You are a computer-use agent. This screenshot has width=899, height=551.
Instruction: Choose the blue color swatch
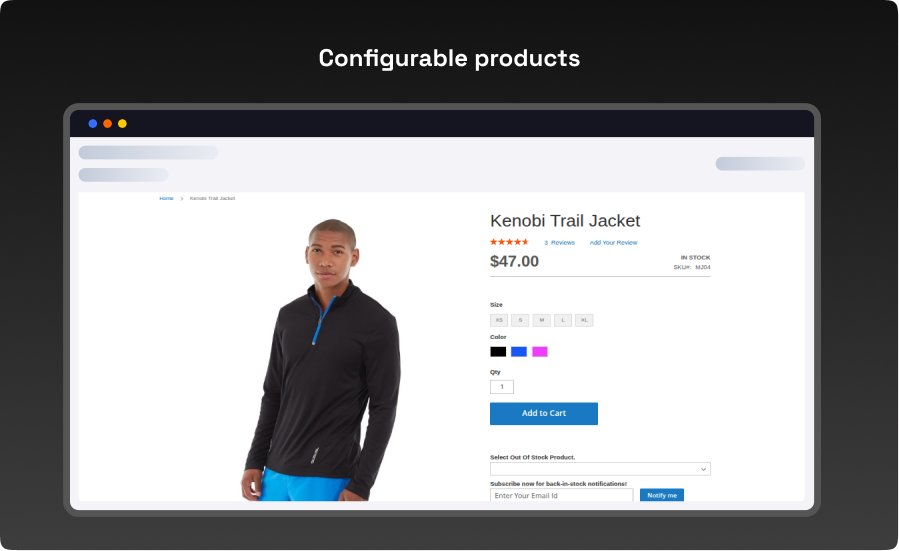(519, 351)
